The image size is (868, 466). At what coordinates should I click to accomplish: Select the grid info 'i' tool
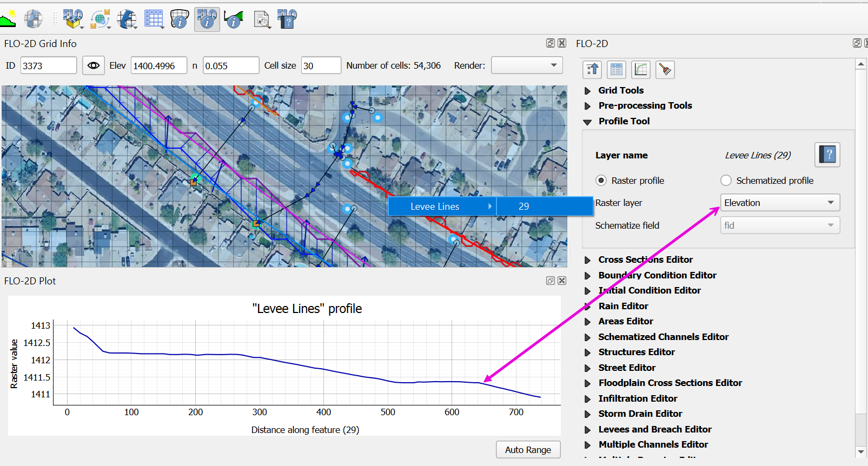[180, 19]
